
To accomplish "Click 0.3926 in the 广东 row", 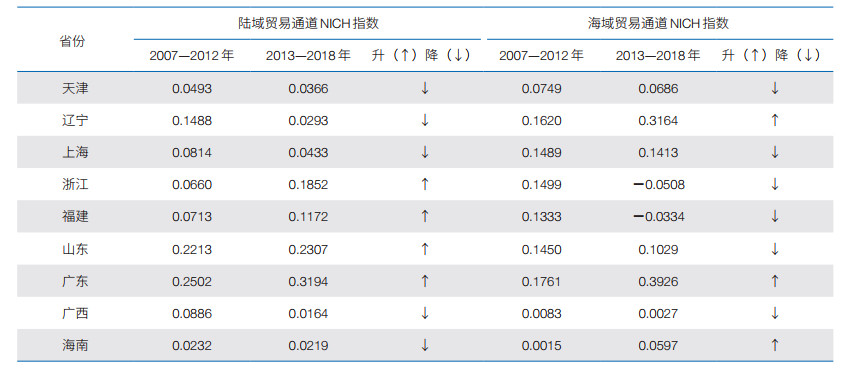I will point(658,282).
